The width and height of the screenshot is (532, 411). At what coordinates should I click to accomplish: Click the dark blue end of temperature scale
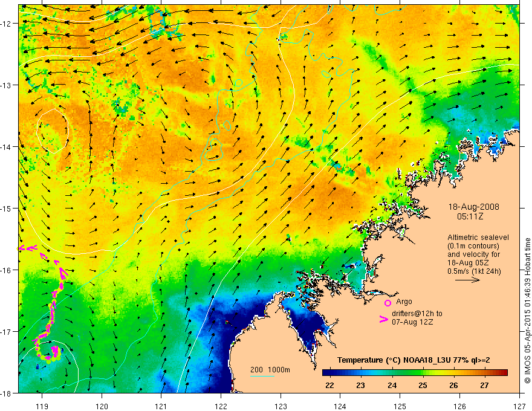[x=326, y=372]
